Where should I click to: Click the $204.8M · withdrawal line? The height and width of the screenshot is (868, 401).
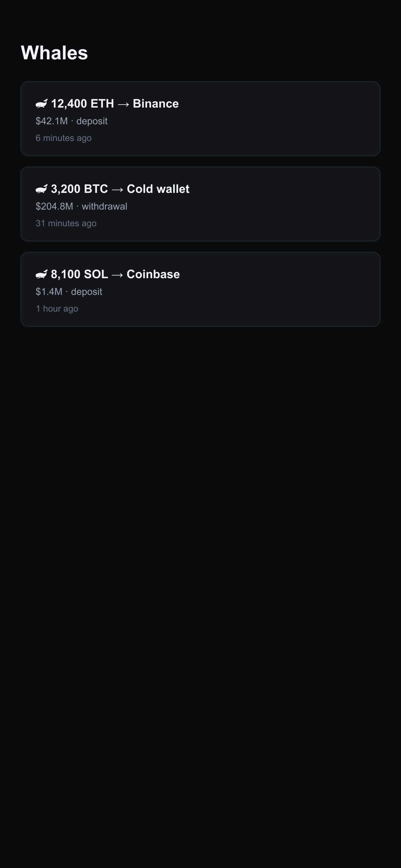81,207
